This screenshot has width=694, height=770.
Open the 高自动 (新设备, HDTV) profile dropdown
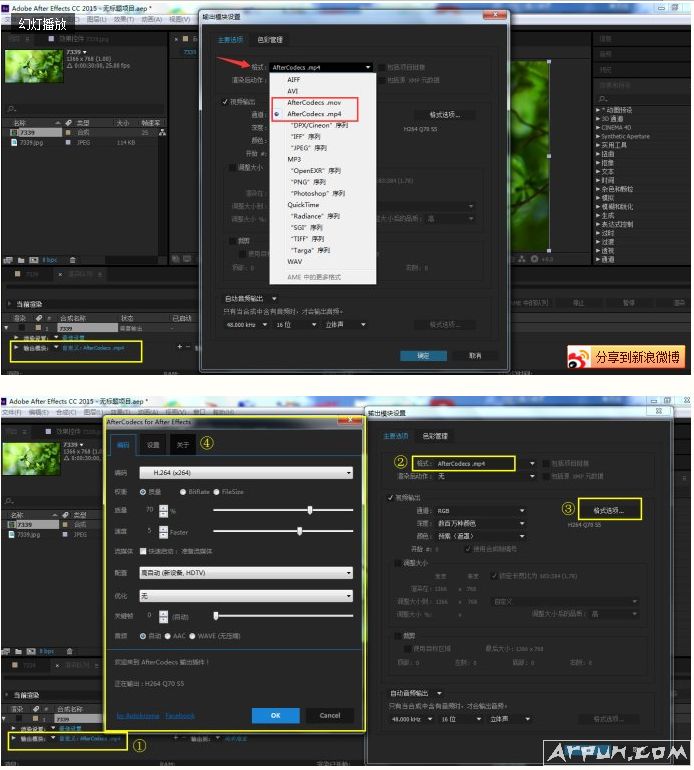coord(246,573)
